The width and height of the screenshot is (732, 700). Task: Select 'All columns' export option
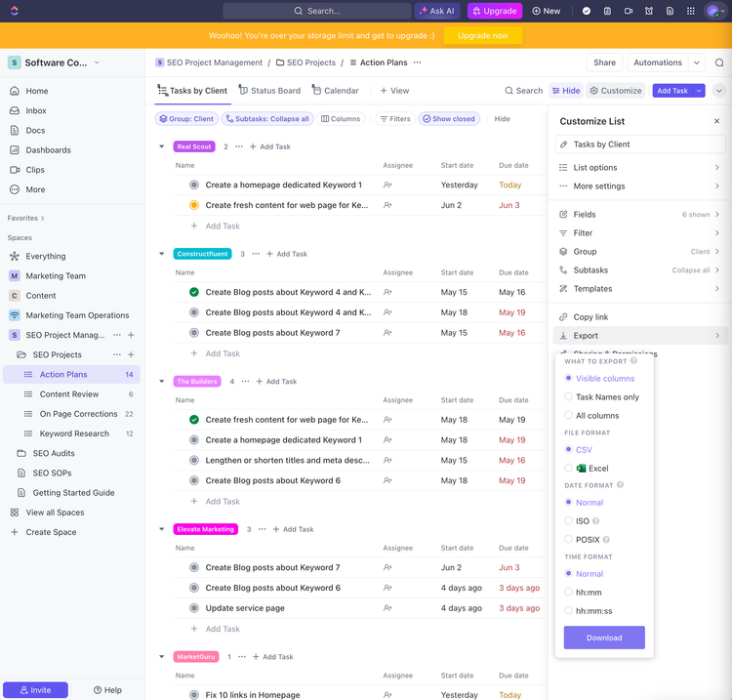click(591, 416)
